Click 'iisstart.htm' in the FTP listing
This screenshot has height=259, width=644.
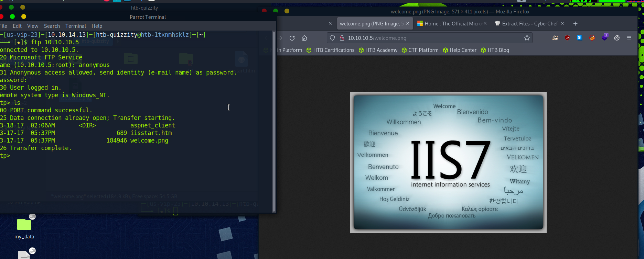pos(151,133)
